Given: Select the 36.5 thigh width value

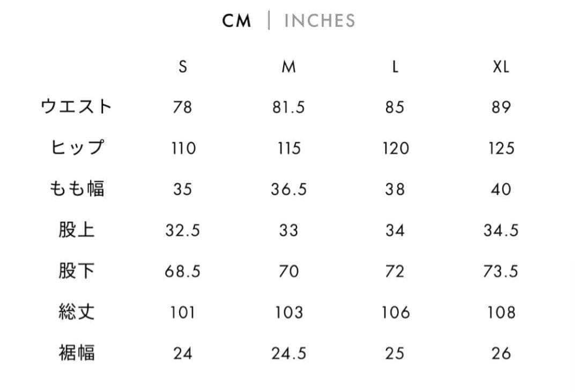Looking at the screenshot, I should tap(288, 190).
